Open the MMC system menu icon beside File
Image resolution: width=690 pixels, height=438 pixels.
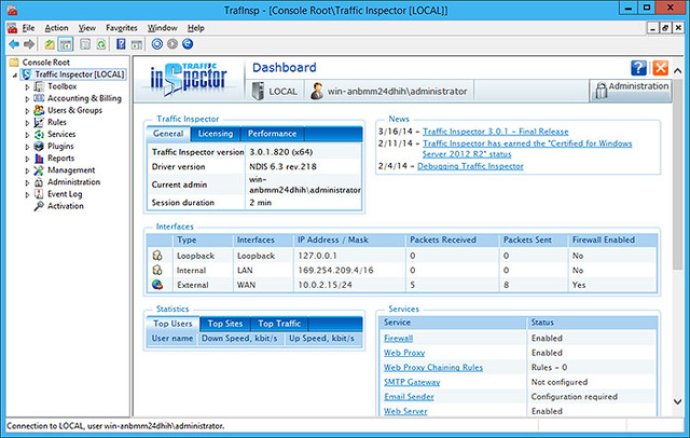point(12,28)
